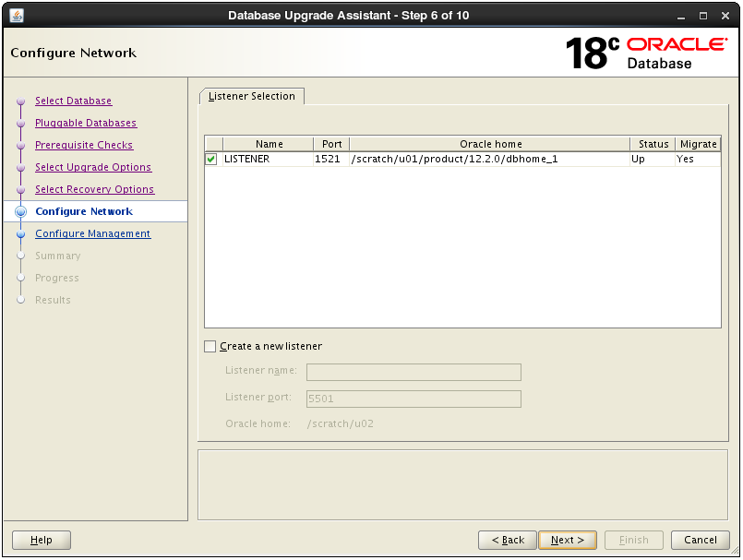The image size is (743, 560).
Task: Click the Yes migrate cell
Action: 698,160
